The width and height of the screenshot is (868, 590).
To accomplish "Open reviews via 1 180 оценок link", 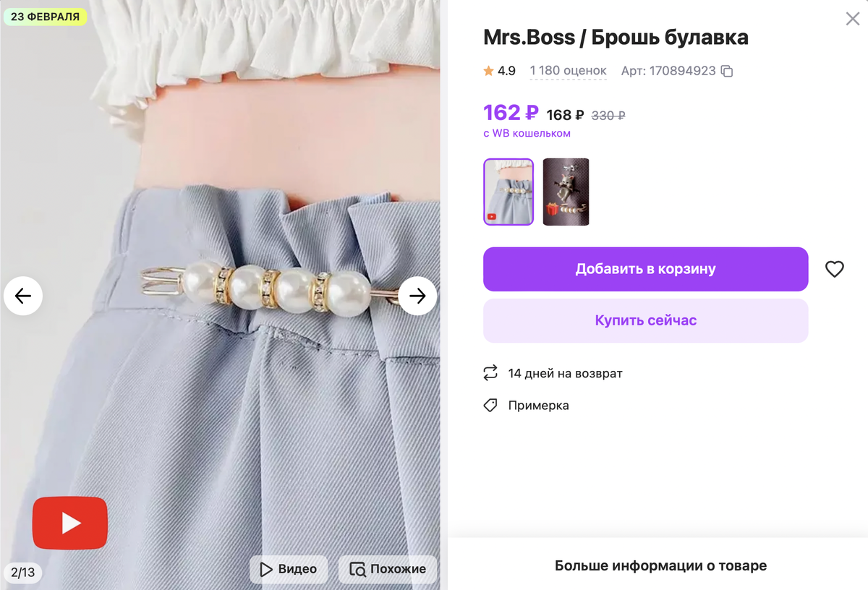I will tap(568, 71).
